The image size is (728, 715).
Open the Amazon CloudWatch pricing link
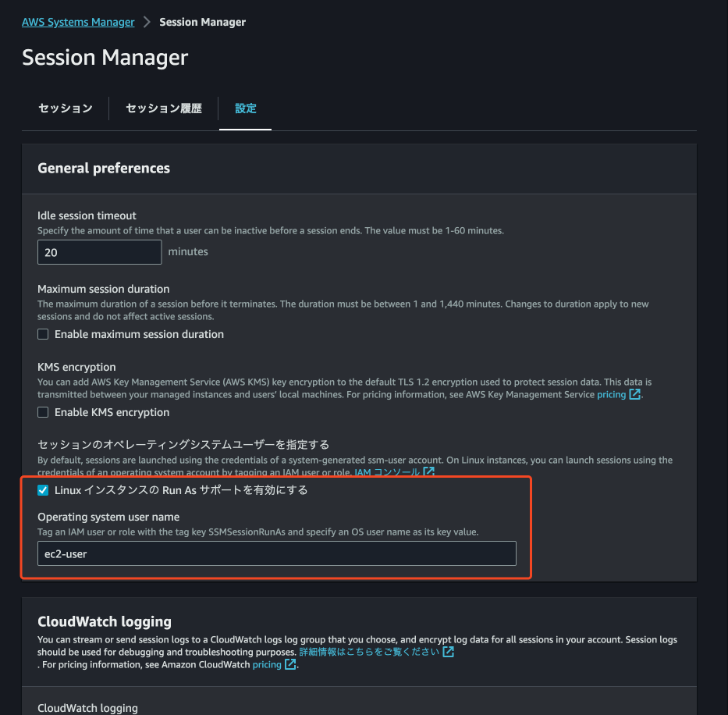coord(268,664)
